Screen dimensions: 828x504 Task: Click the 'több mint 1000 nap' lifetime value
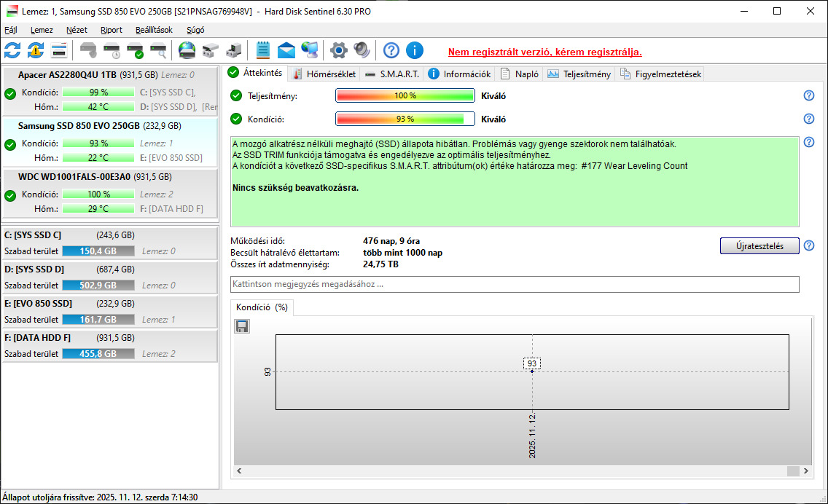pos(402,253)
